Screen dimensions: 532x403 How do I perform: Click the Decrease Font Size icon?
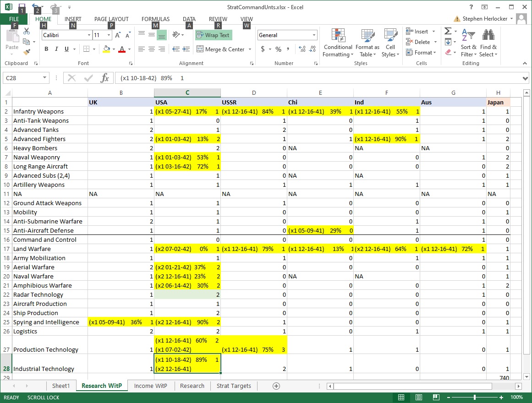(x=127, y=35)
